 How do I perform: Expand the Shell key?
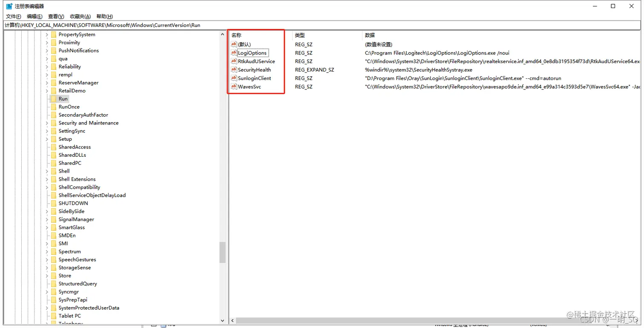point(47,171)
